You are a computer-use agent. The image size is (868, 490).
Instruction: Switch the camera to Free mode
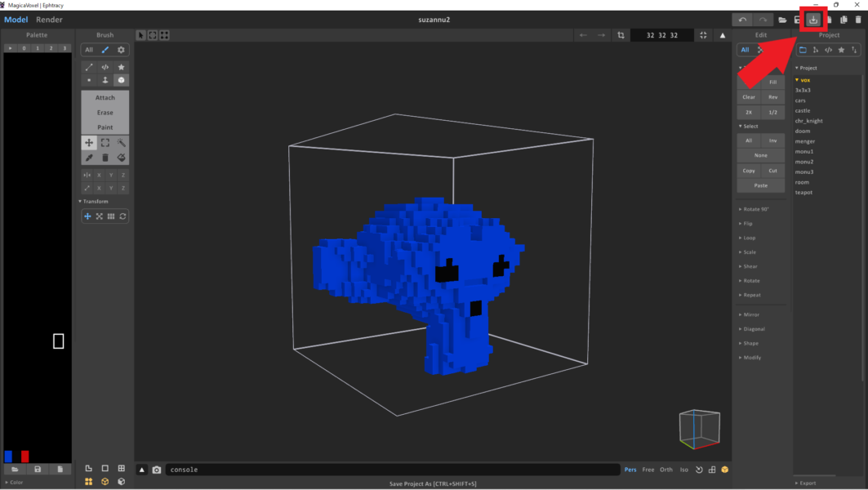pyautogui.click(x=648, y=470)
